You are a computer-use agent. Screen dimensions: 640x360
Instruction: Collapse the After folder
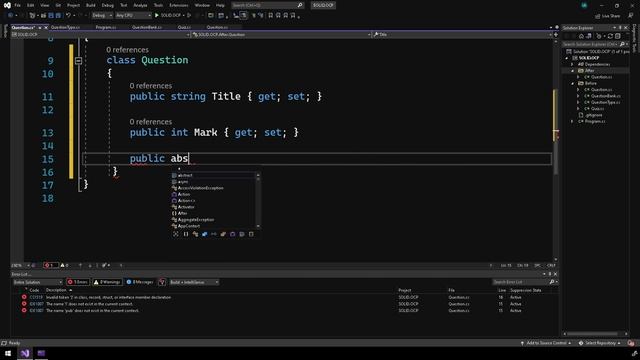click(x=572, y=71)
